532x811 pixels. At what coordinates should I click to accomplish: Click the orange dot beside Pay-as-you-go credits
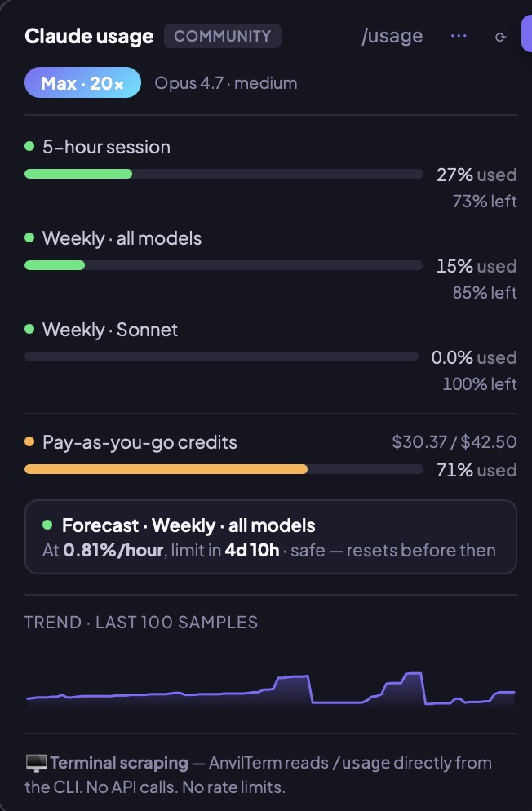point(30,442)
